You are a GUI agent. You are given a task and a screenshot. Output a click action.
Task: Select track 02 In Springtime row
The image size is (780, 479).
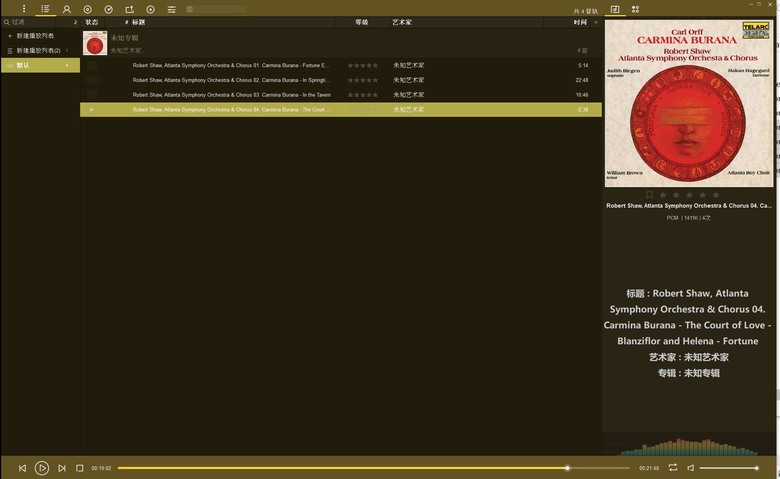coord(341,80)
